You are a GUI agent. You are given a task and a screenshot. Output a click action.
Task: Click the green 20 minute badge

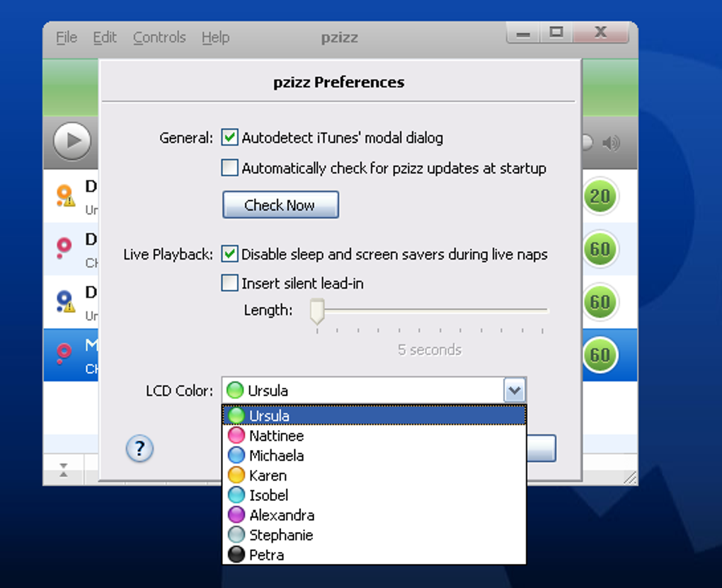[x=600, y=196]
